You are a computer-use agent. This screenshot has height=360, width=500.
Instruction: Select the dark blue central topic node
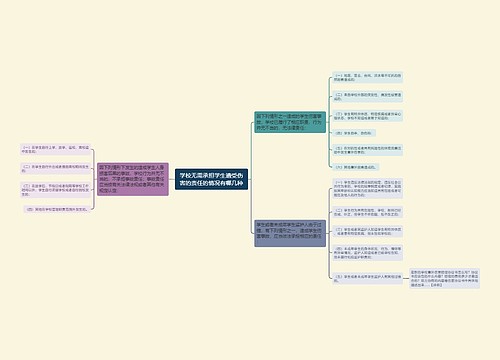[211, 179]
